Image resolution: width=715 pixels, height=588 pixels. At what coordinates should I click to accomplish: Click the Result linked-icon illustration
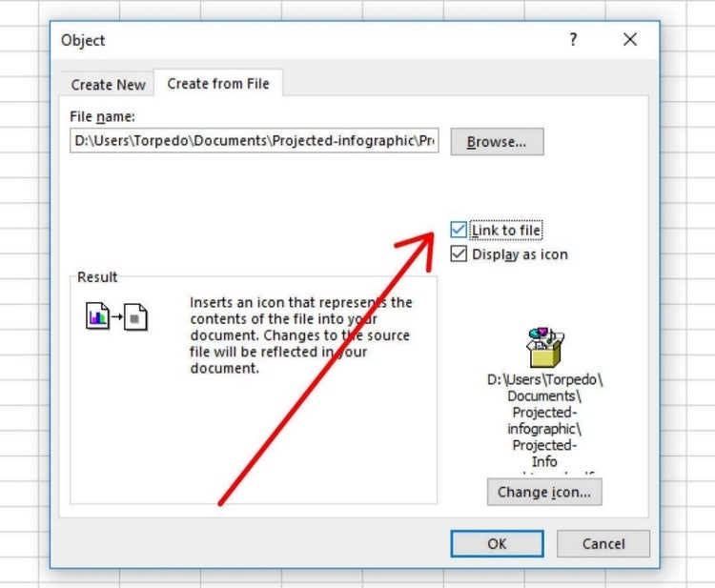click(116, 316)
